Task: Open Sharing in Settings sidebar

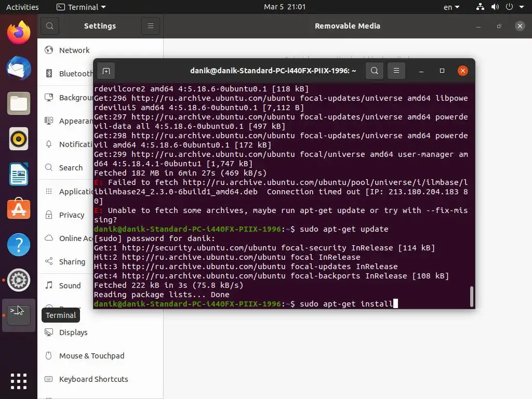Action: (x=65, y=262)
